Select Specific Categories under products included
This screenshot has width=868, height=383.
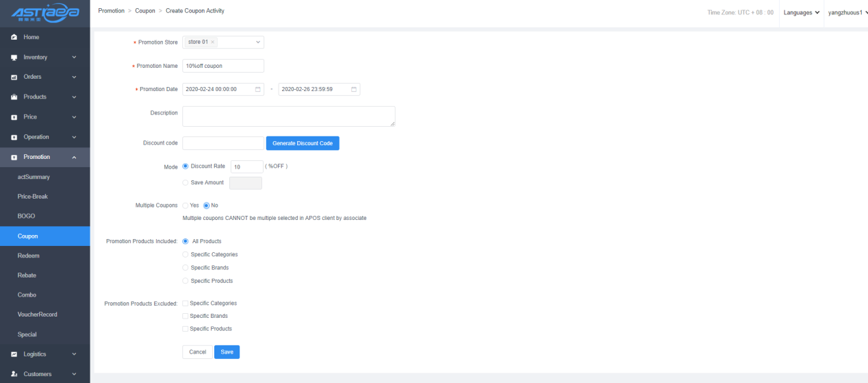(x=186, y=254)
